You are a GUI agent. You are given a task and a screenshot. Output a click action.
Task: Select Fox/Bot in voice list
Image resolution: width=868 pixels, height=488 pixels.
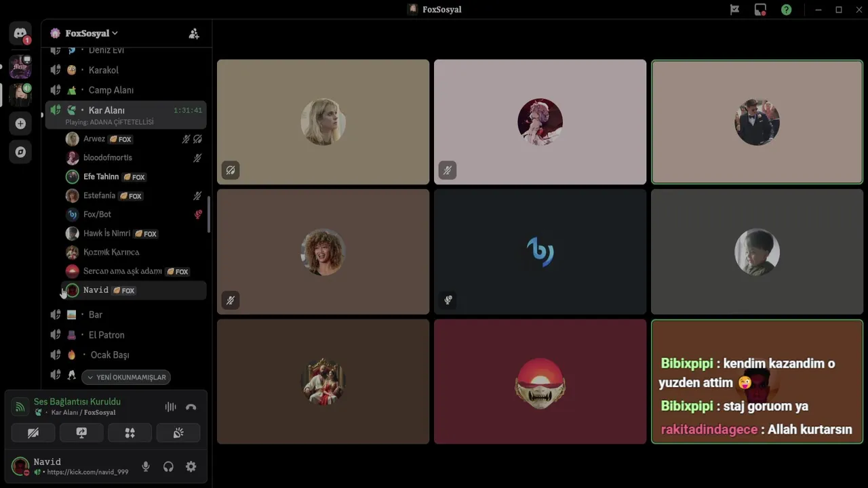tap(134, 214)
